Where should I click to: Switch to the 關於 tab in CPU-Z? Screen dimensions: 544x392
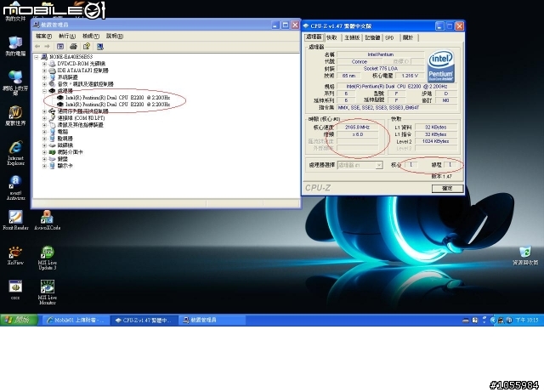[408, 37]
